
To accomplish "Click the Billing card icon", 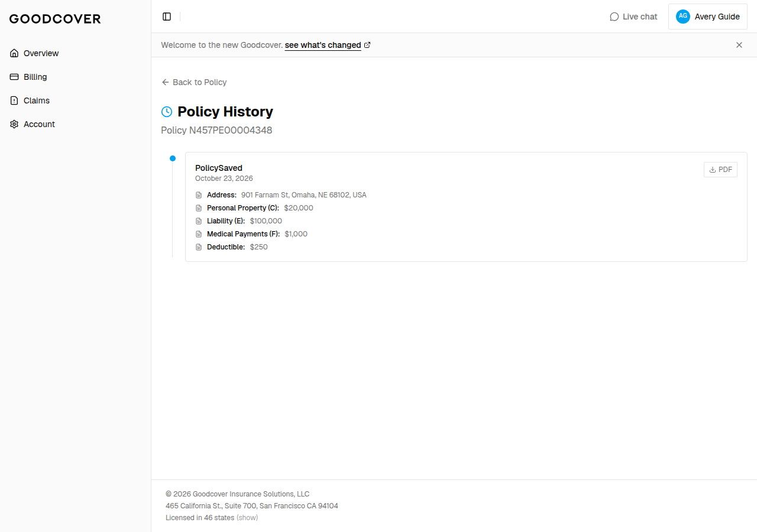I will pos(14,77).
